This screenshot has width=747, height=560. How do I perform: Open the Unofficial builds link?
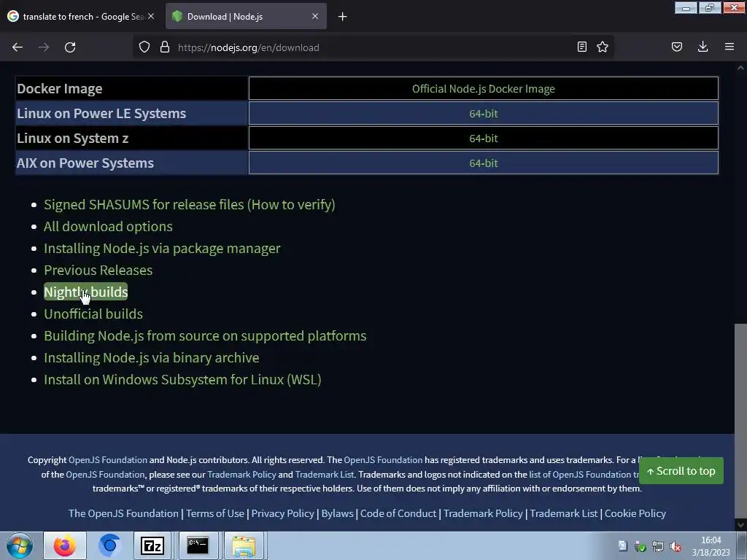93,314
